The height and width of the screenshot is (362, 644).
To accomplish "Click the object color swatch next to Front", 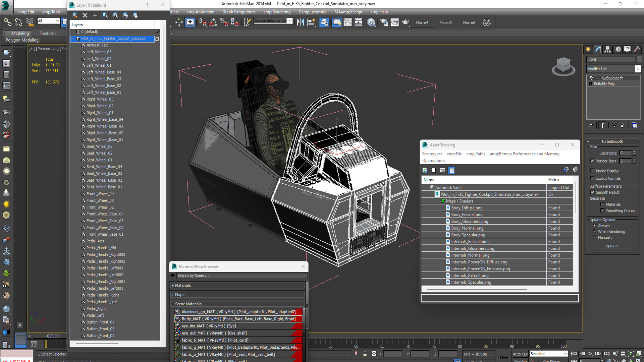I will pyautogui.click(x=639, y=59).
